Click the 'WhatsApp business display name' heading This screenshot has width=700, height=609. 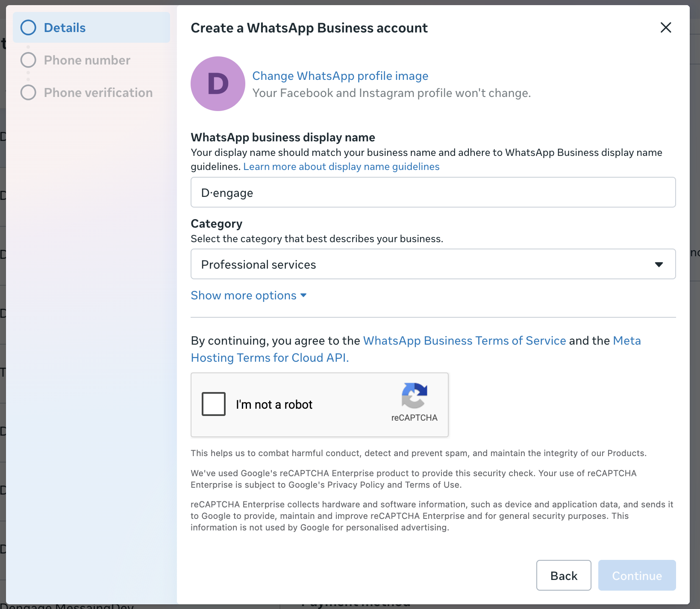click(283, 138)
